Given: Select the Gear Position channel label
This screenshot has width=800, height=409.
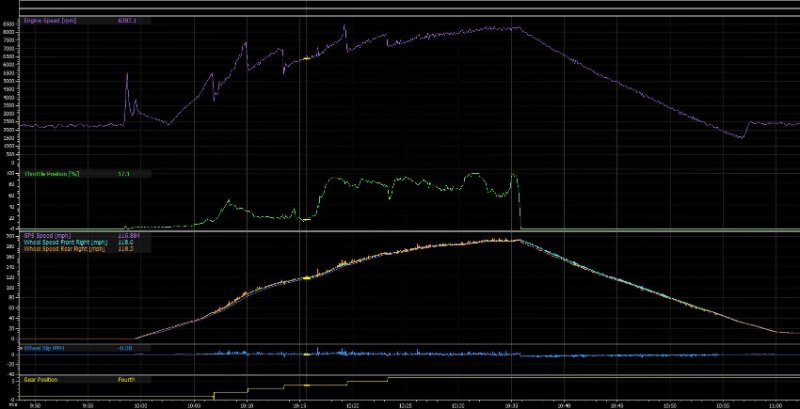Looking at the screenshot, I should pyautogui.click(x=44, y=379).
